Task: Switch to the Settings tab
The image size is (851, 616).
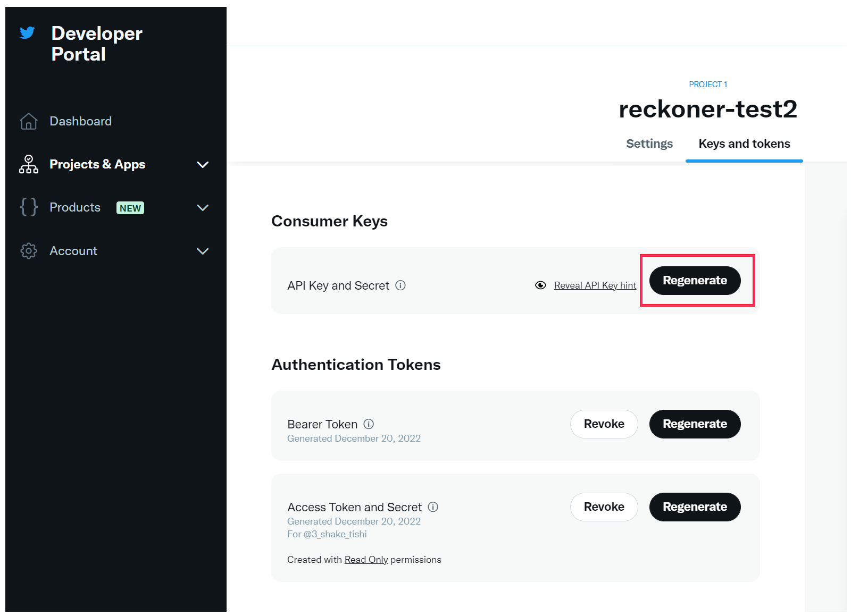Action: pyautogui.click(x=649, y=144)
